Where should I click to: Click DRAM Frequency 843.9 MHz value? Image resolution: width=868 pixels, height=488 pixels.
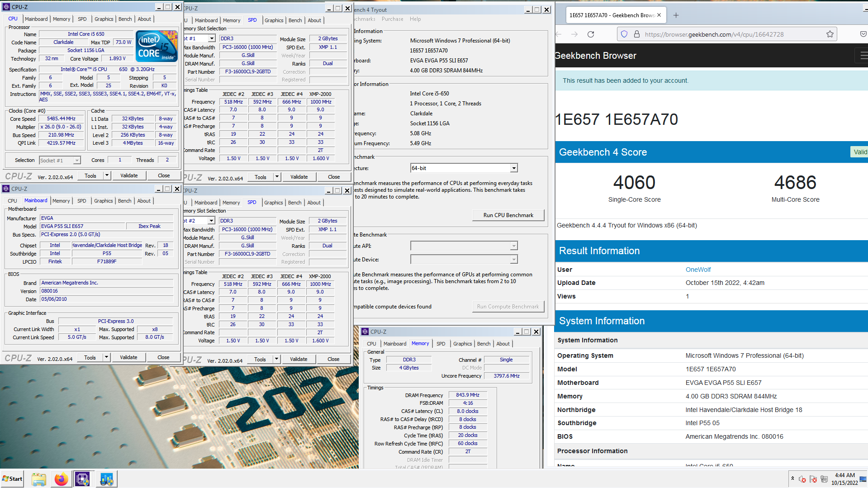[x=468, y=395]
